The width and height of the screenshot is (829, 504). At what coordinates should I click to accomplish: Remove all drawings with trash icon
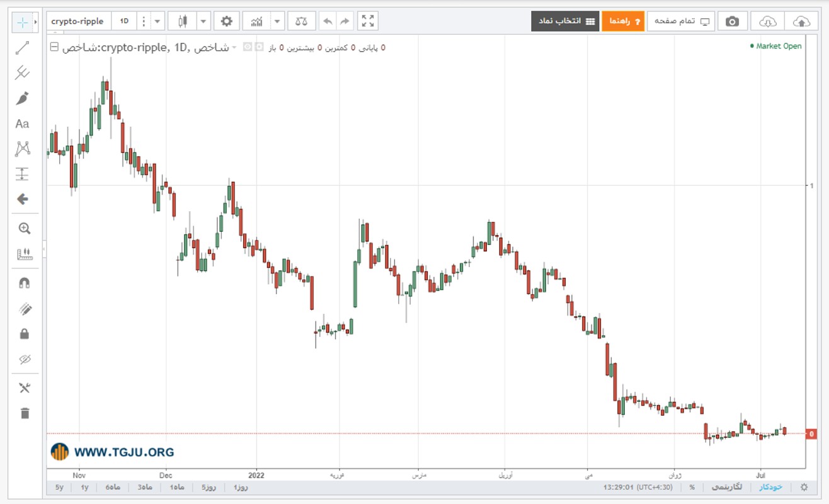click(25, 413)
